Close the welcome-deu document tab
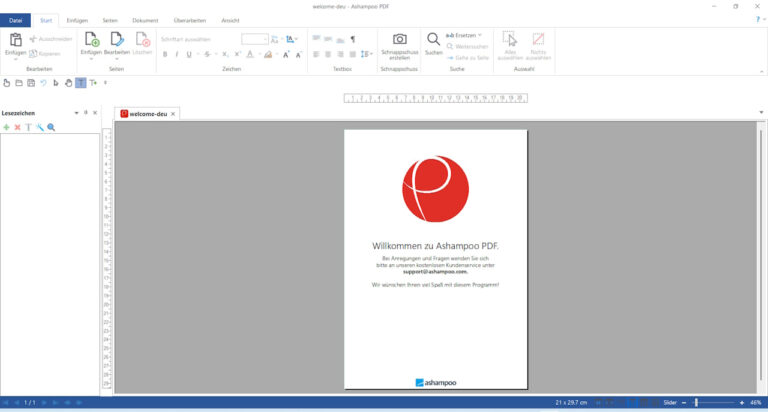Viewport: 768px width, 412px height. point(173,114)
